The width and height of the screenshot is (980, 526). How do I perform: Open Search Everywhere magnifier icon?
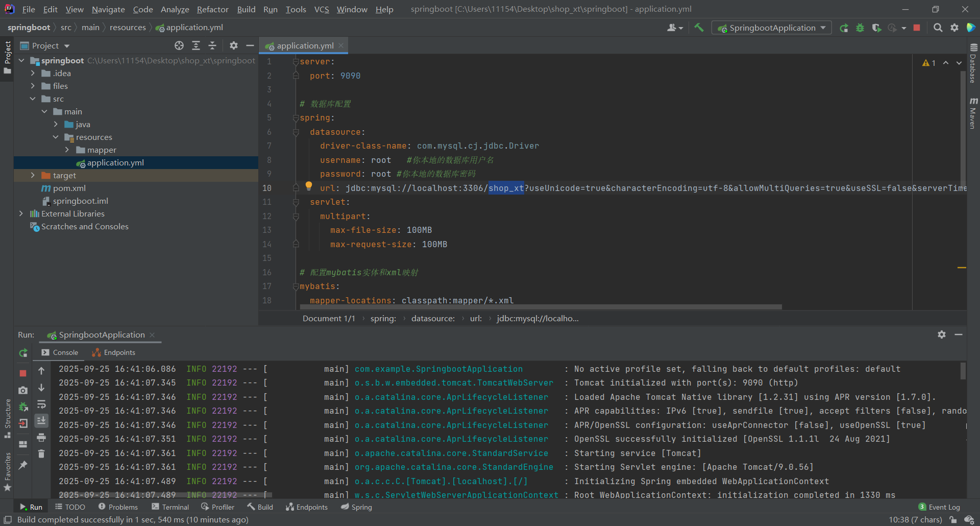pos(938,28)
